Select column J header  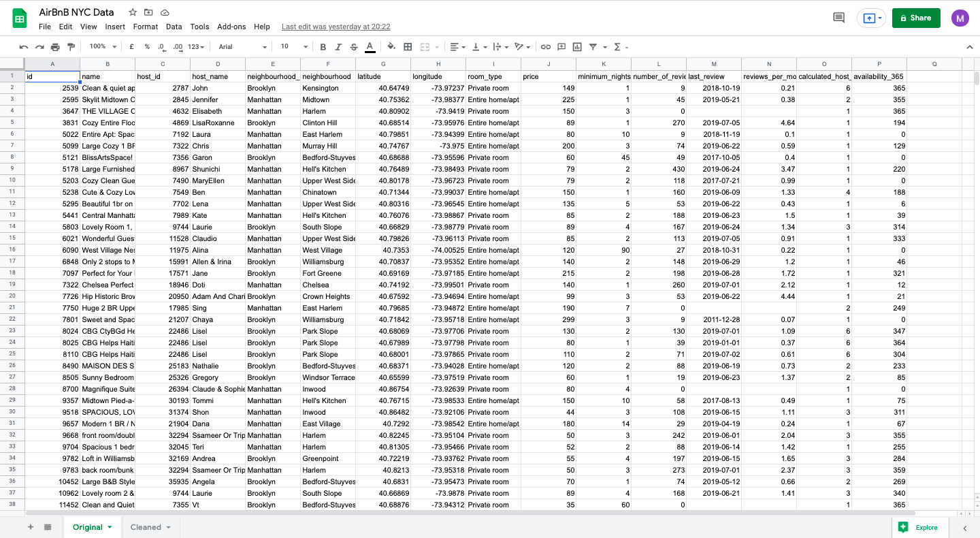point(549,64)
